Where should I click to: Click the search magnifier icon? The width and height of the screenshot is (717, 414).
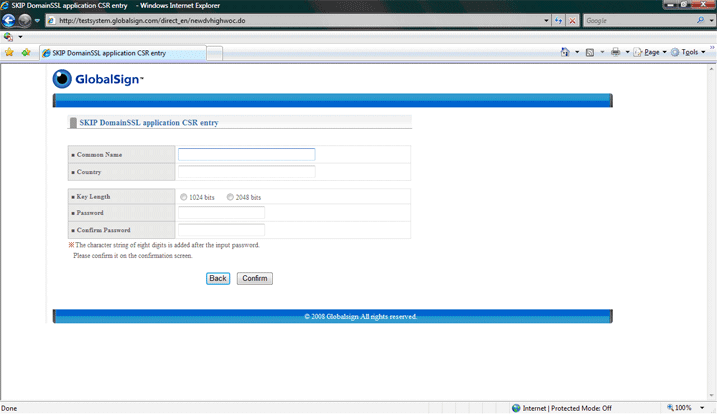pos(700,20)
